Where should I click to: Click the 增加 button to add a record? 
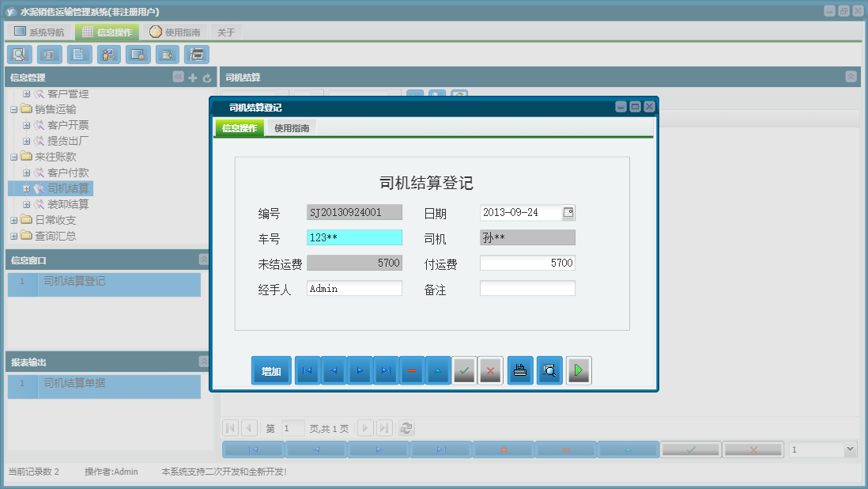[x=271, y=370]
